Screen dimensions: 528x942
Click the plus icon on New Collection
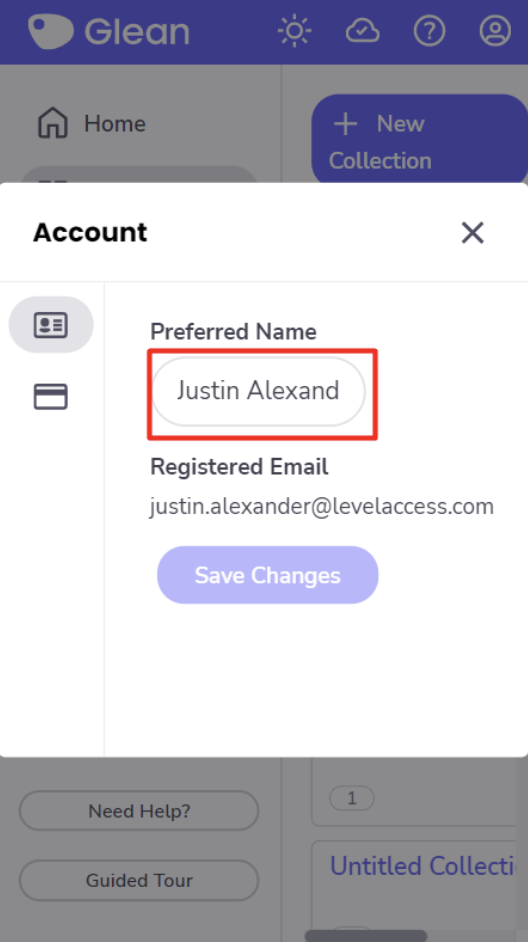click(345, 124)
